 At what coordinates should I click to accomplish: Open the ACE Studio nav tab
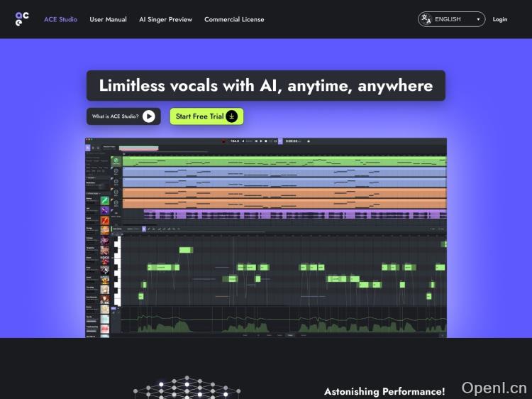coord(60,19)
